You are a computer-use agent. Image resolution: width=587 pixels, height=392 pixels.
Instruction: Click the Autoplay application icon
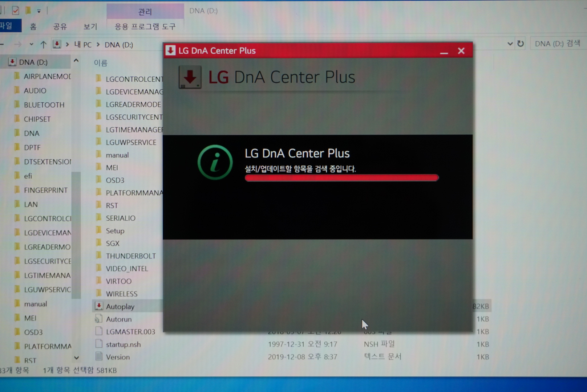[99, 306]
